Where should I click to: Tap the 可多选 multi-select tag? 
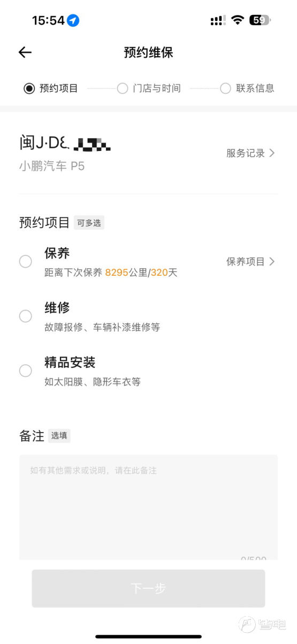tap(89, 223)
